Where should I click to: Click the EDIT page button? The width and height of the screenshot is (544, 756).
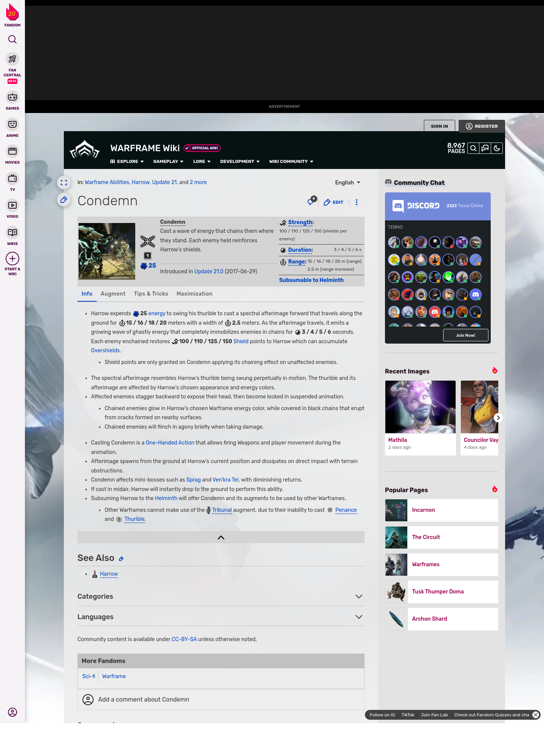pyautogui.click(x=334, y=202)
